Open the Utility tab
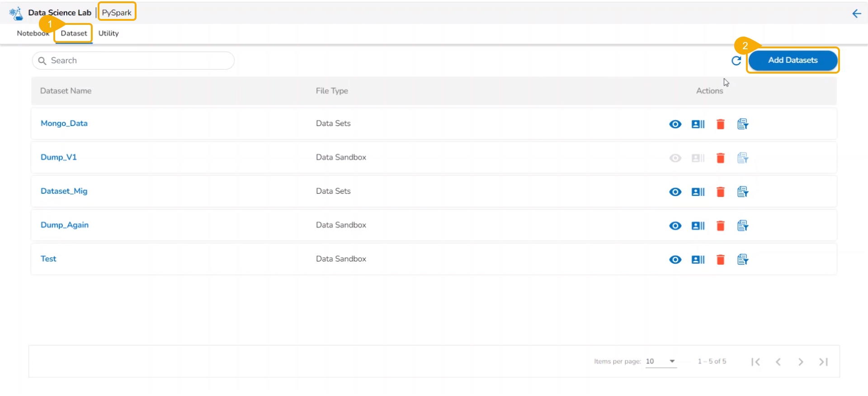Viewport: 868px width, 396px height. [108, 33]
